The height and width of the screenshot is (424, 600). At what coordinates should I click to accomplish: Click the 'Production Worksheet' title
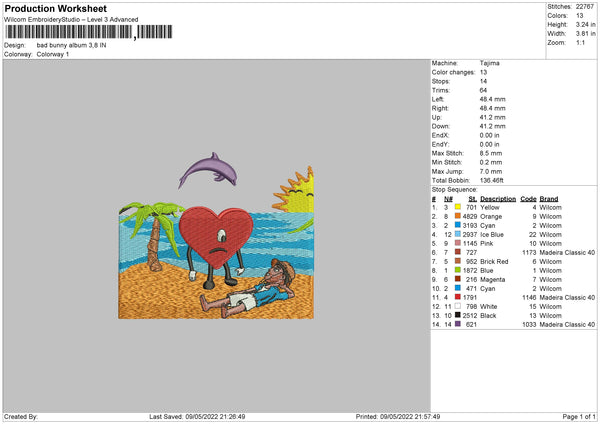point(55,8)
